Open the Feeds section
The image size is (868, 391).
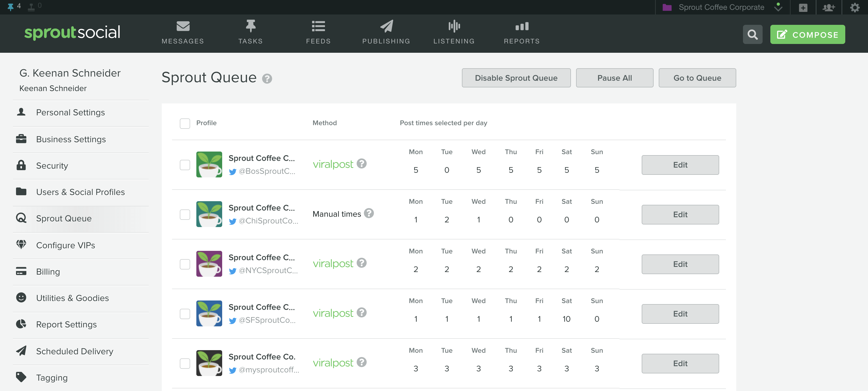point(318,32)
